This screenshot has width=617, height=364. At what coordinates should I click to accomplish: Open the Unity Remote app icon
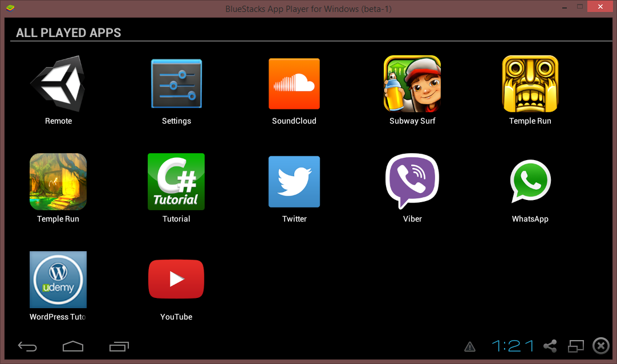point(58,84)
